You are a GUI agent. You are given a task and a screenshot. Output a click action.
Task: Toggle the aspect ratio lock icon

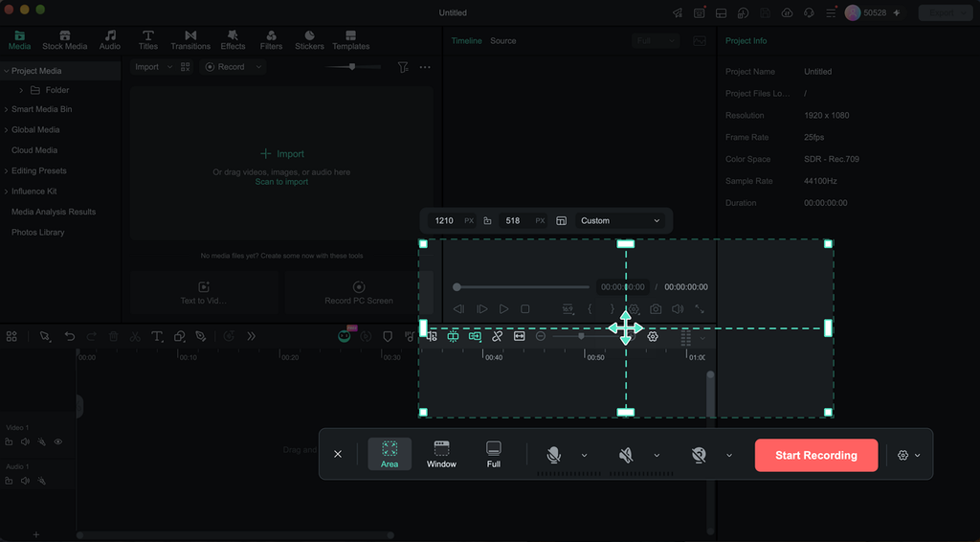coord(487,220)
